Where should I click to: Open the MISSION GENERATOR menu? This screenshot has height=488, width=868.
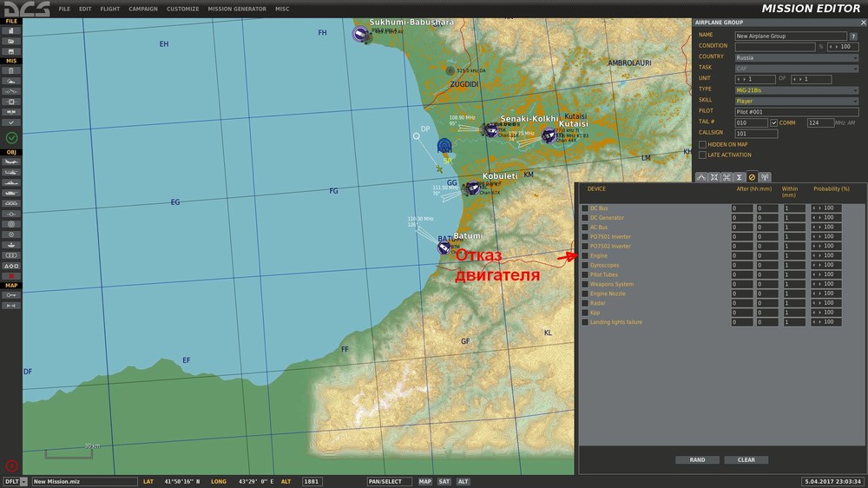(x=237, y=9)
